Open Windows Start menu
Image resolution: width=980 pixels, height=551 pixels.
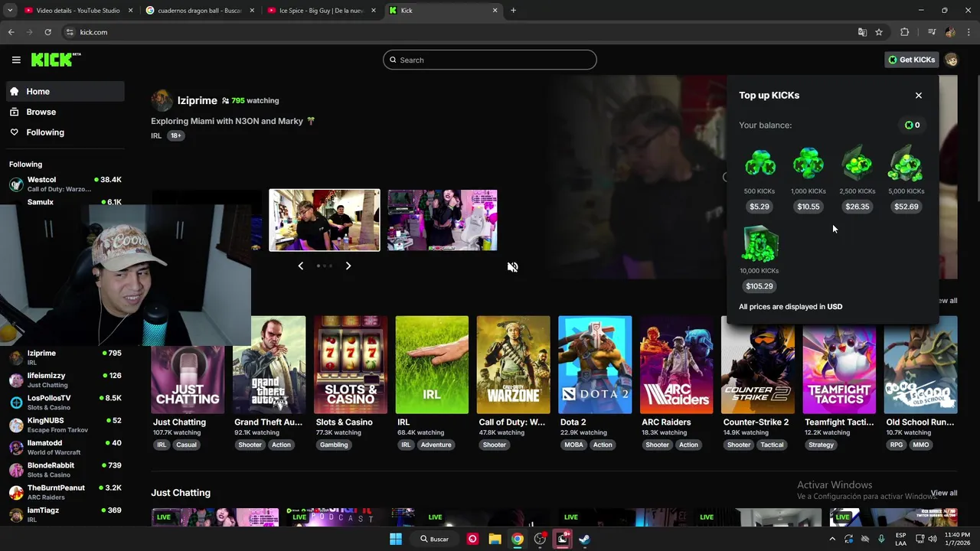coord(396,539)
